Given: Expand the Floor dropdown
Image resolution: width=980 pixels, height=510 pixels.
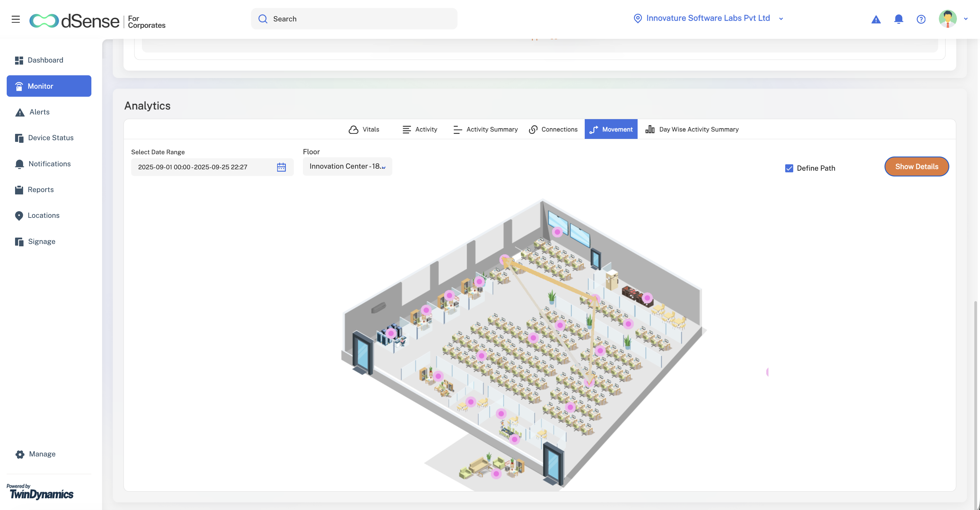Looking at the screenshot, I should 347,166.
